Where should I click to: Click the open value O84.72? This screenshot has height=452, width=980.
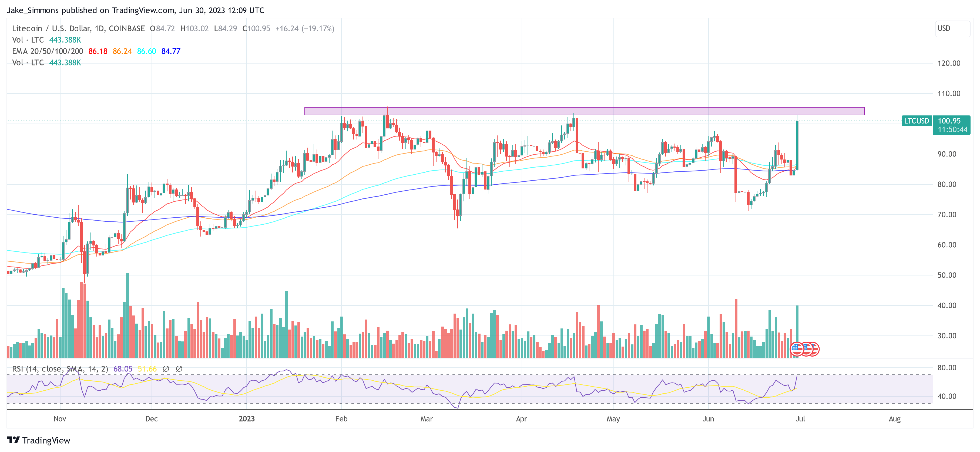click(162, 29)
